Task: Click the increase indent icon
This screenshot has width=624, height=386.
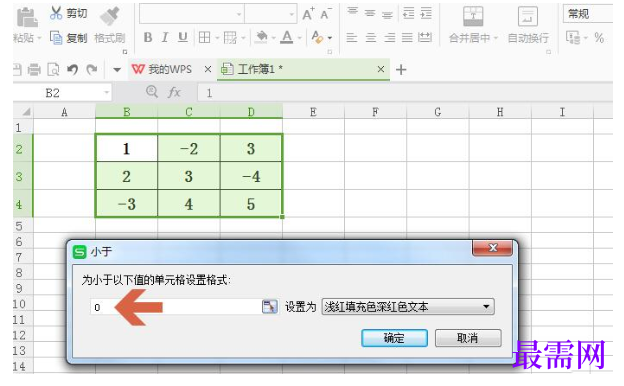Action: tap(426, 14)
